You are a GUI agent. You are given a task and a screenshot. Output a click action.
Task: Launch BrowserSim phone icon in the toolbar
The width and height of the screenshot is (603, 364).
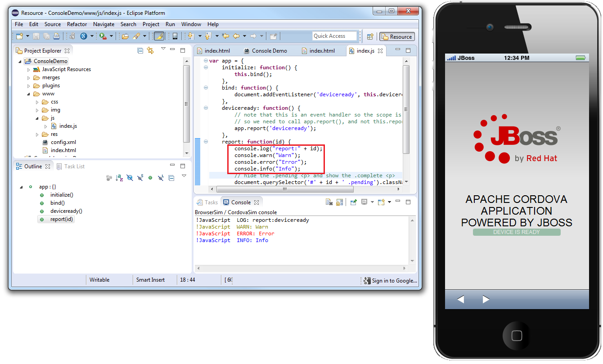(x=175, y=36)
